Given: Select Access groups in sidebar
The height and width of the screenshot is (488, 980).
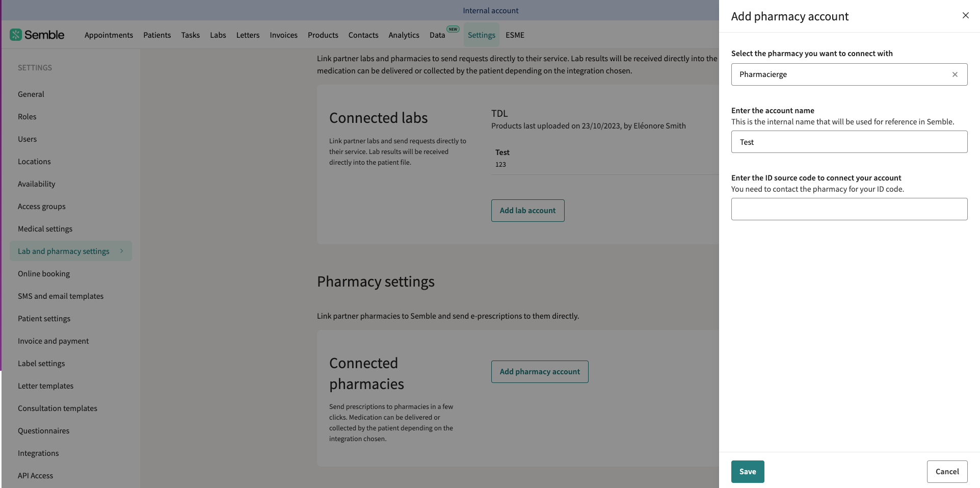Looking at the screenshot, I should point(42,206).
